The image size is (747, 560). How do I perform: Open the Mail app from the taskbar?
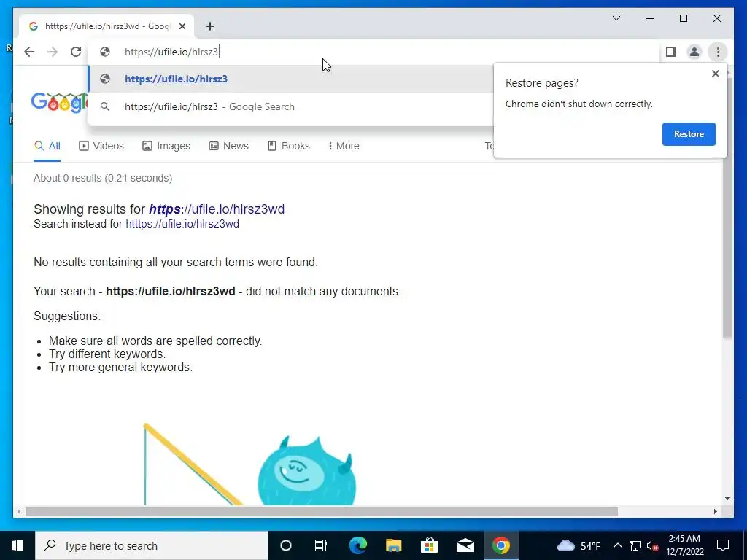click(x=465, y=545)
